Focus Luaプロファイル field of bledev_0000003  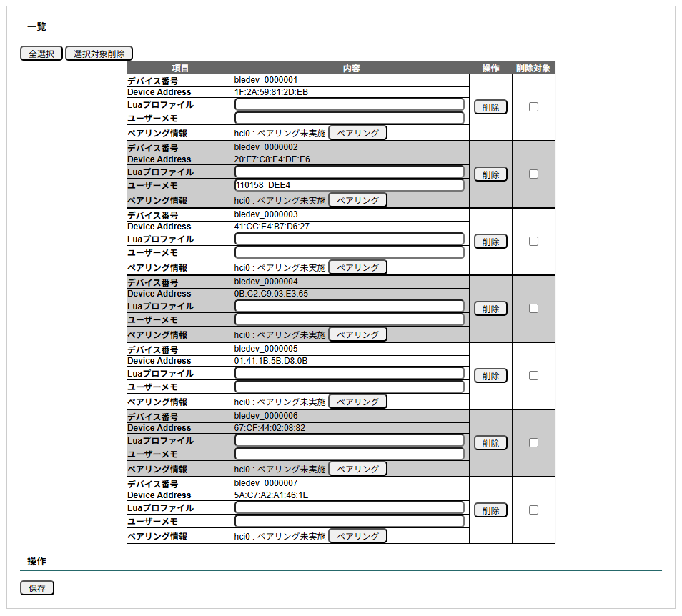click(350, 239)
